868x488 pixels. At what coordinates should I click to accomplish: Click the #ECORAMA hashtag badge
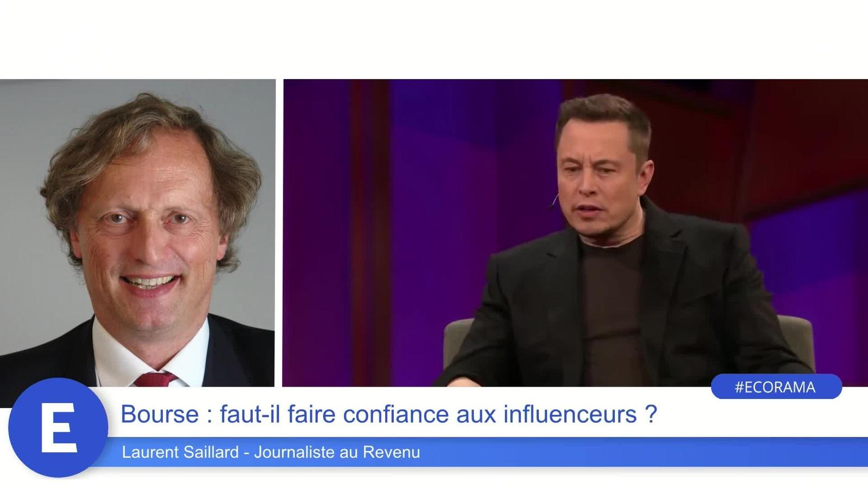(776, 387)
